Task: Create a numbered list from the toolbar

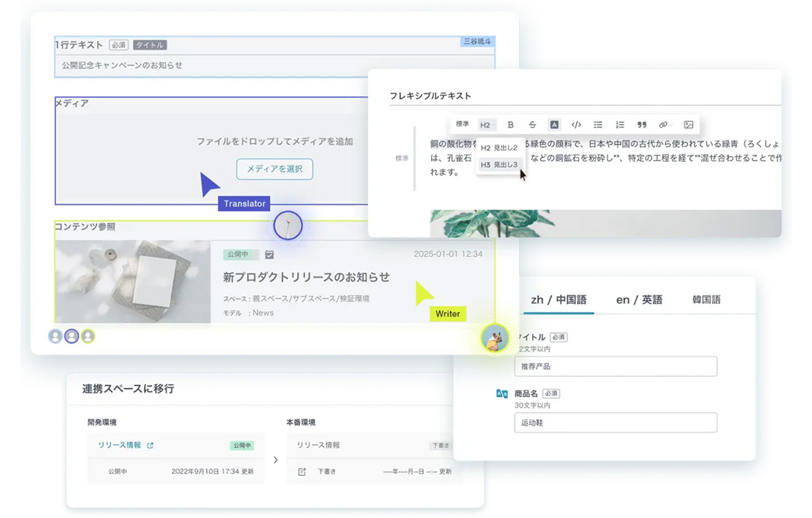Action: click(x=620, y=125)
